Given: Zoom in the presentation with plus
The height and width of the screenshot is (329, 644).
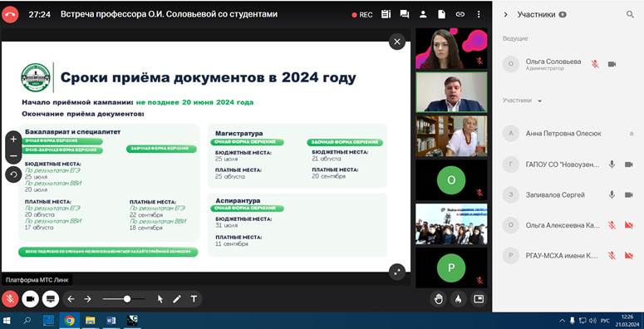Looking at the screenshot, I should point(13,140).
